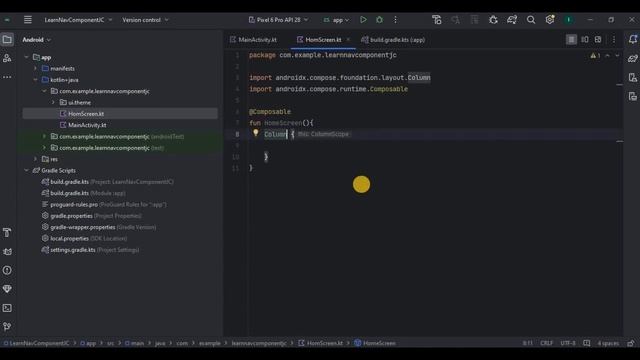Open Version control dropdown

click(145, 20)
